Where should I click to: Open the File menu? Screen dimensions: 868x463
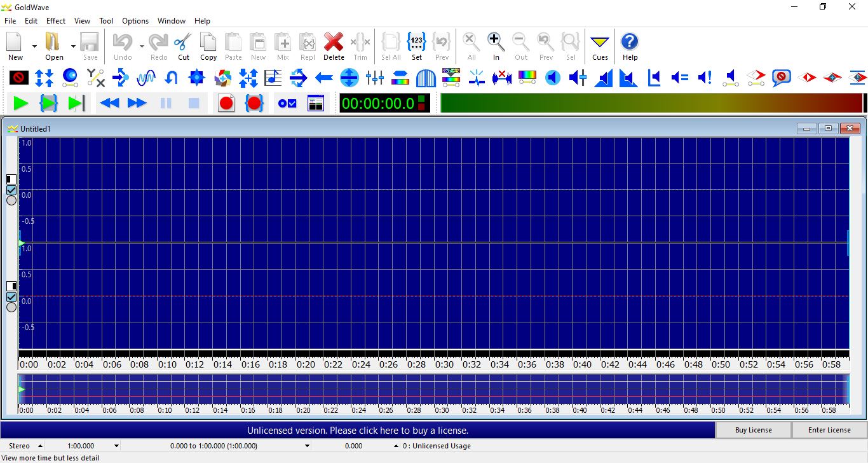tap(10, 21)
